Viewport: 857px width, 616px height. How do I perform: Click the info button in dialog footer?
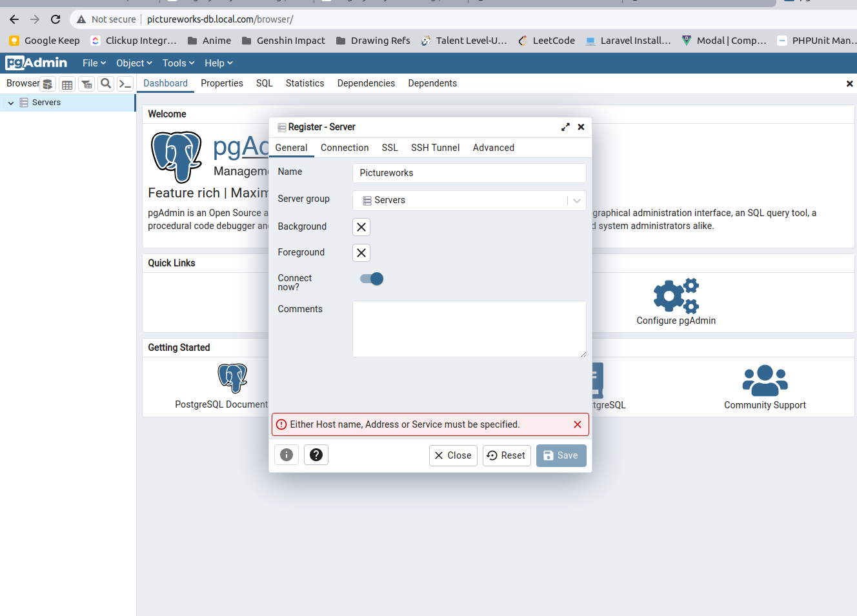pyautogui.click(x=287, y=455)
